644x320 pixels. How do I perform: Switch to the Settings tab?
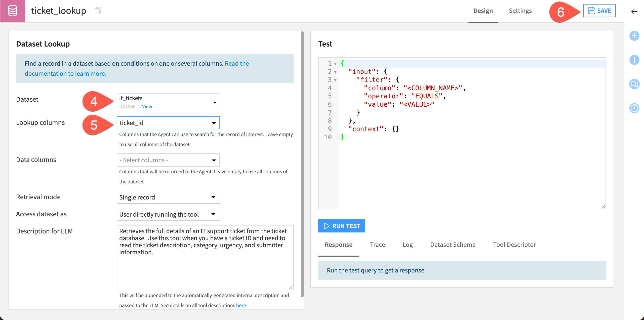pyautogui.click(x=520, y=11)
